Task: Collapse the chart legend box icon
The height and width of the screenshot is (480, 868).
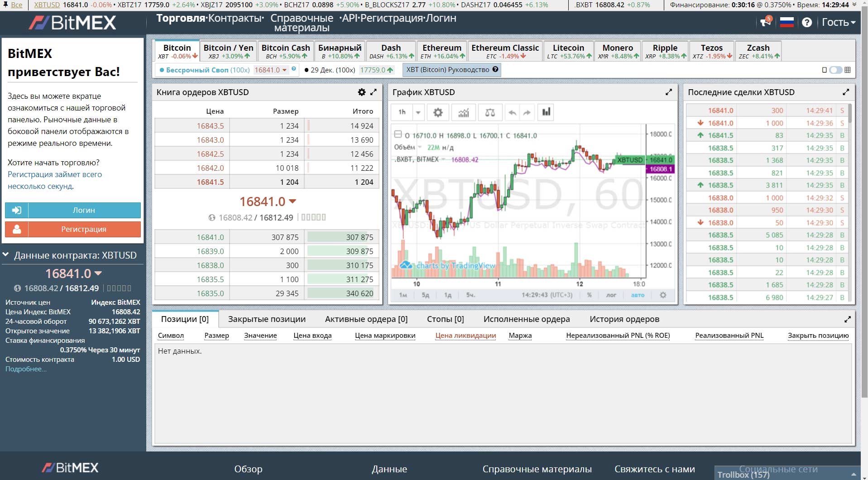Action: [x=398, y=134]
